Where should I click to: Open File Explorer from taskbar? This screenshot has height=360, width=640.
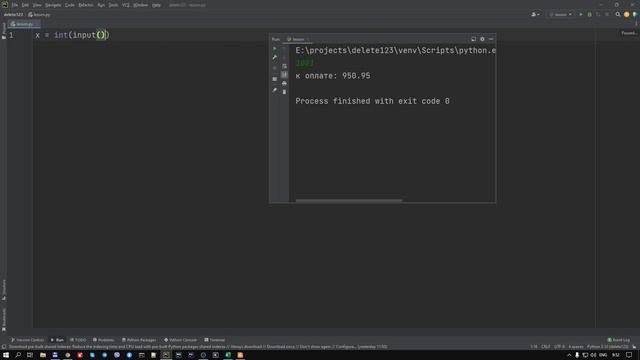(x=43, y=355)
